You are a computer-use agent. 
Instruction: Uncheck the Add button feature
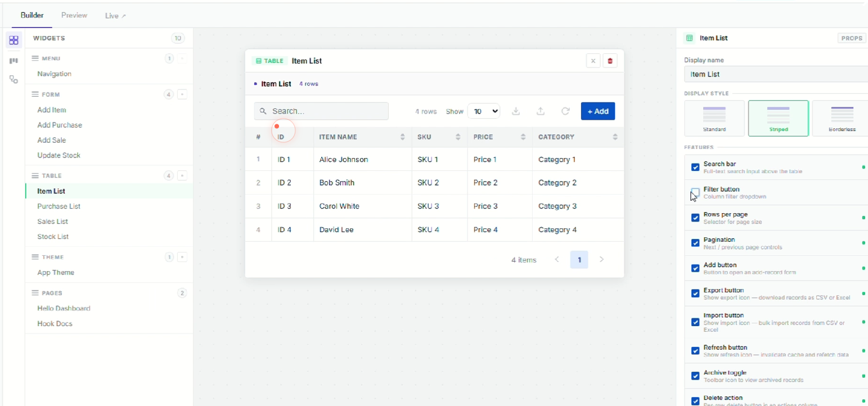695,268
